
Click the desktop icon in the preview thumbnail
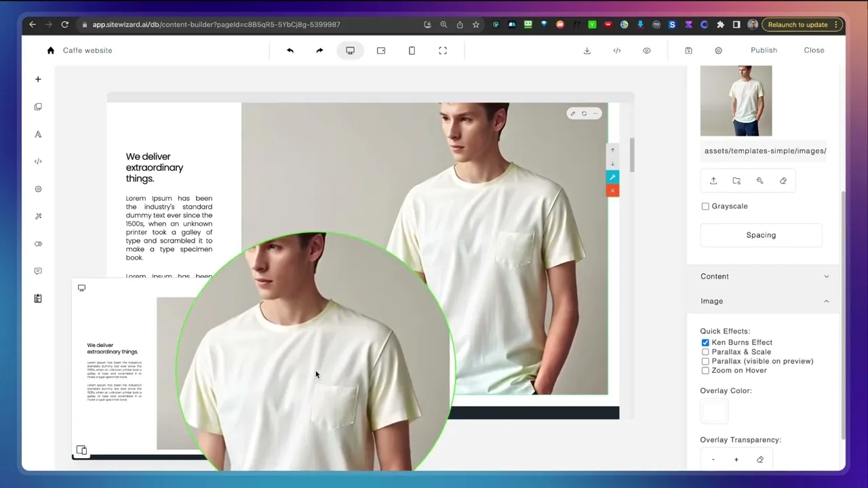[x=81, y=288]
